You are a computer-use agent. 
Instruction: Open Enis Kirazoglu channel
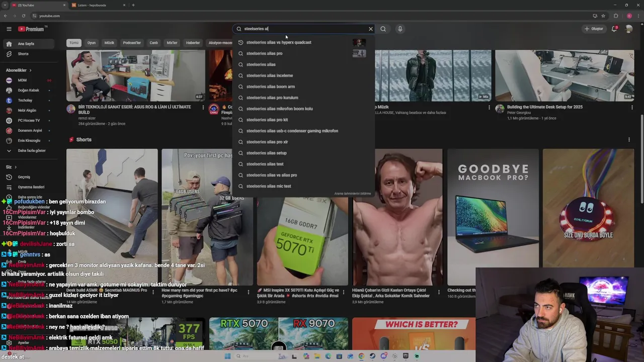tap(29, 141)
